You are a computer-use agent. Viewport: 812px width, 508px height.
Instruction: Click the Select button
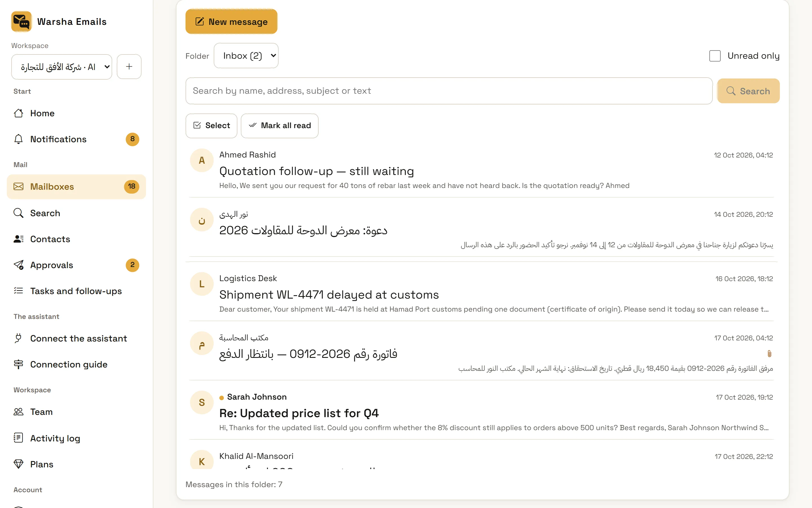tap(211, 126)
